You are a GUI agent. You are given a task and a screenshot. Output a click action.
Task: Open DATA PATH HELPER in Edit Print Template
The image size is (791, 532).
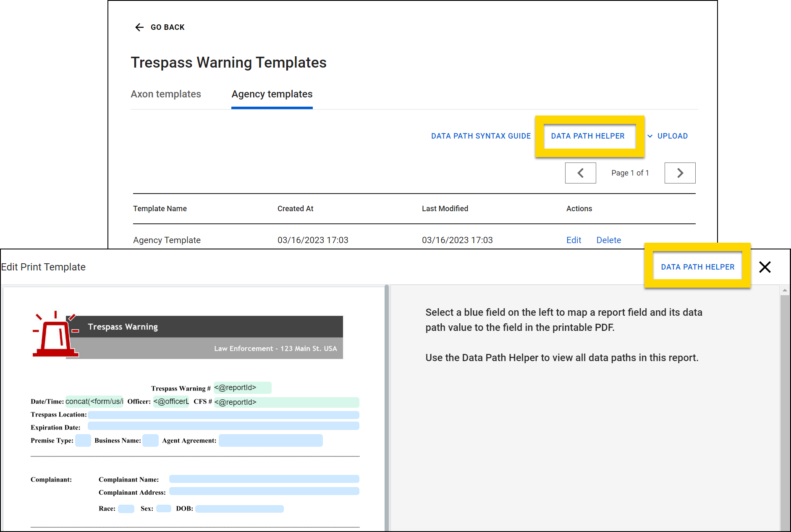697,267
